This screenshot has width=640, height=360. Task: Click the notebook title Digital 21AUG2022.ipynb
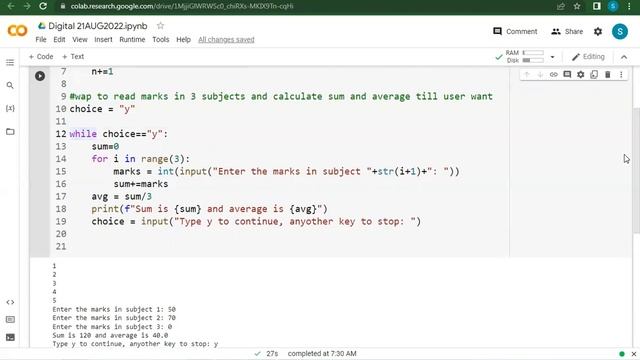point(98,26)
